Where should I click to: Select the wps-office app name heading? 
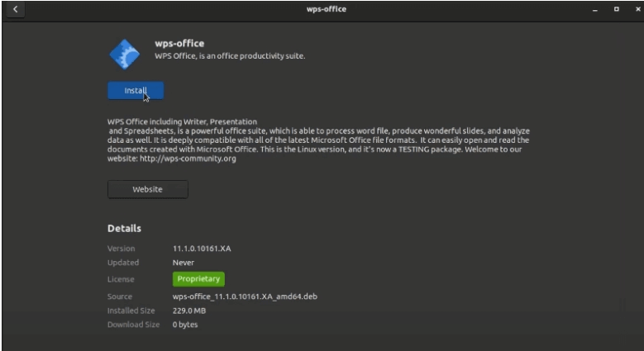click(x=179, y=44)
